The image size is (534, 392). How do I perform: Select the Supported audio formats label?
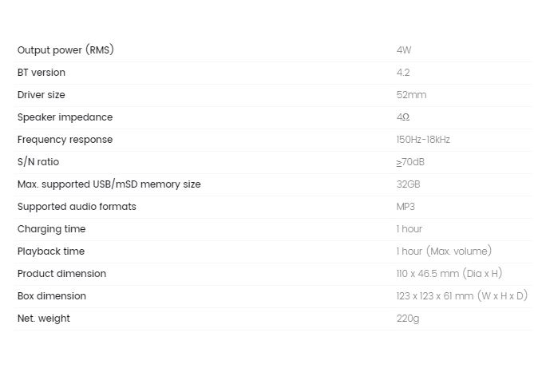[77, 207]
